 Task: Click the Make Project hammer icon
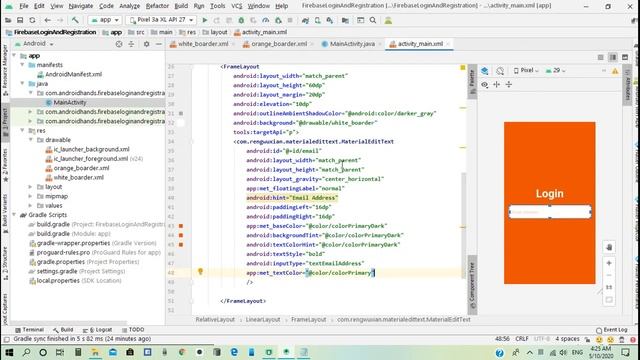[75, 20]
